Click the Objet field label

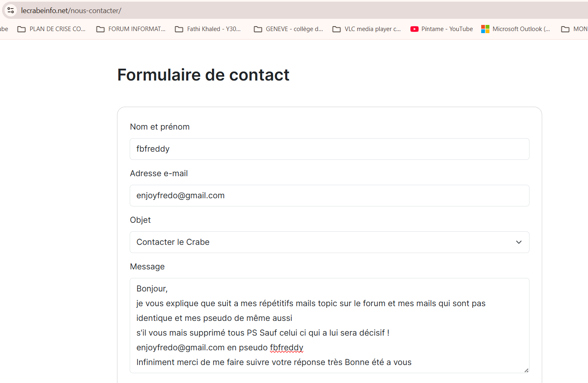[140, 220]
